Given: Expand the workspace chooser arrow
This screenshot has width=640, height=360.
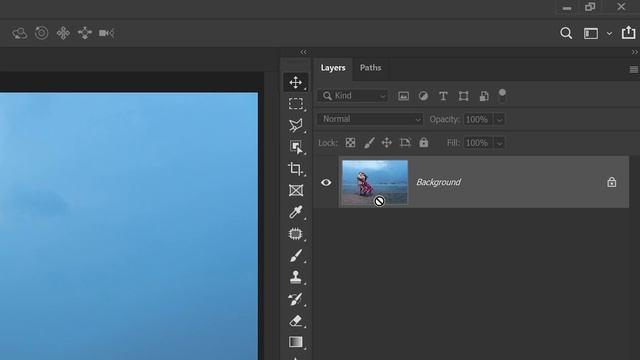Looking at the screenshot, I should [609, 33].
